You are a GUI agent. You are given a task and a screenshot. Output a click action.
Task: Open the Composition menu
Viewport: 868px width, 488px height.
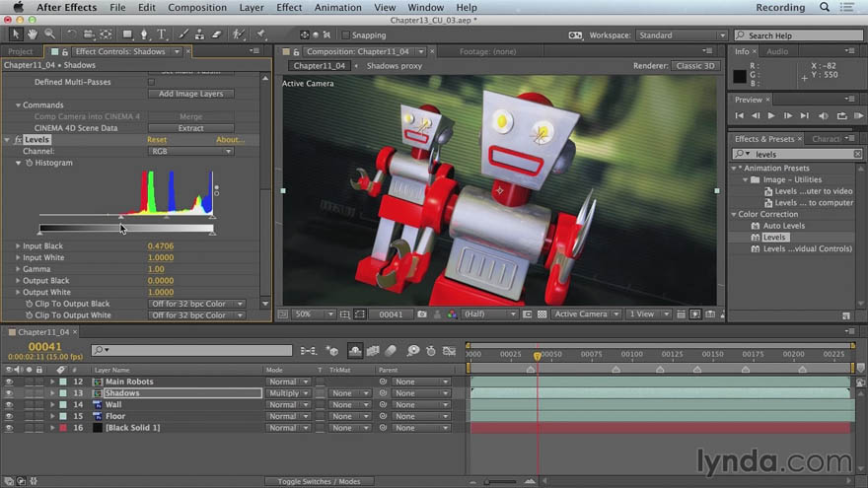coord(197,7)
